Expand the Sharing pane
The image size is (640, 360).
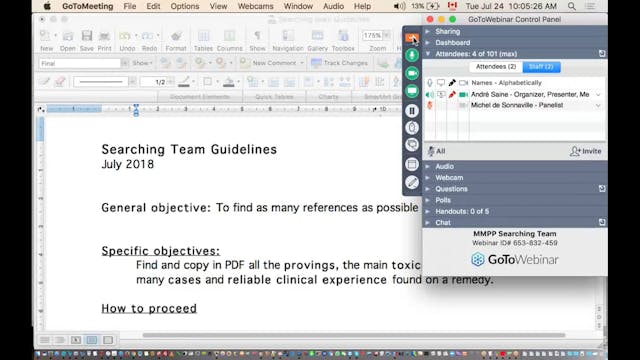tap(428, 31)
